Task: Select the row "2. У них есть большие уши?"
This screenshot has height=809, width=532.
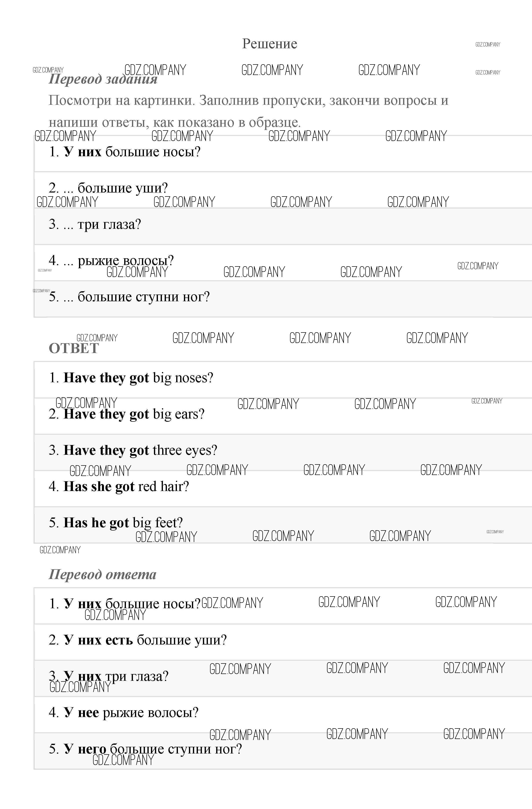Action: click(138, 640)
